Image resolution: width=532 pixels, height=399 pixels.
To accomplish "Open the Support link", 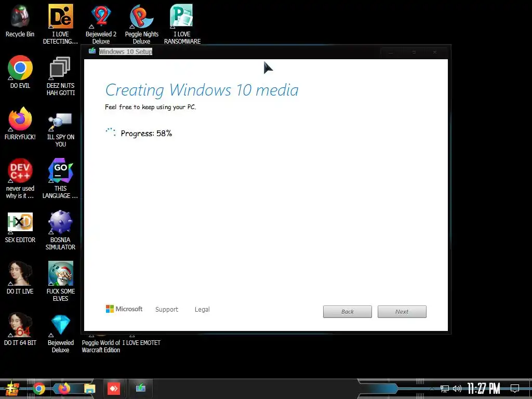I will (x=167, y=310).
